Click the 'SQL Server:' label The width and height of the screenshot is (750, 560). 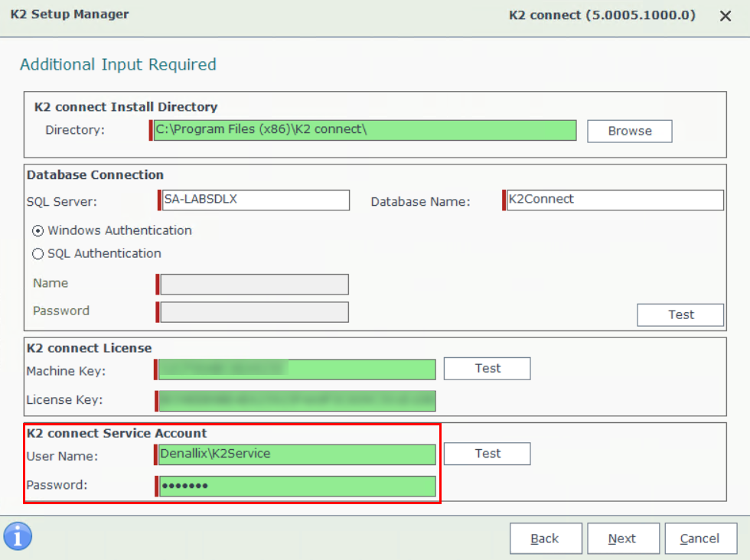pos(62,202)
